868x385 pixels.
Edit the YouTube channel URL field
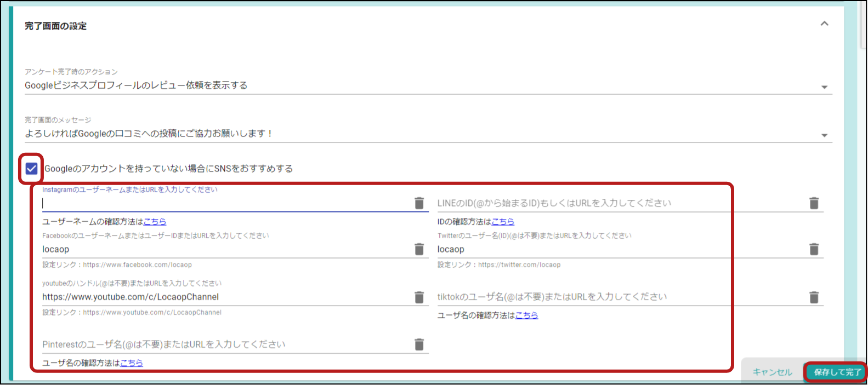(227, 297)
